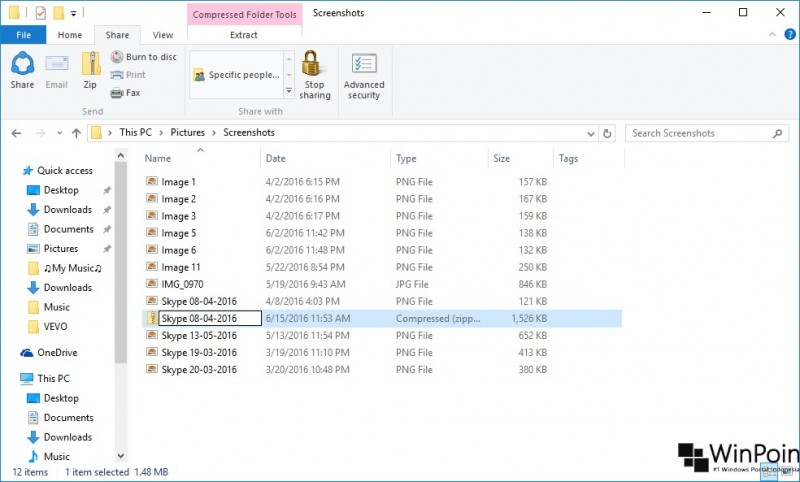Select the Skype 13-05-2016 file
Screen dimensions: 800x482
coord(199,336)
